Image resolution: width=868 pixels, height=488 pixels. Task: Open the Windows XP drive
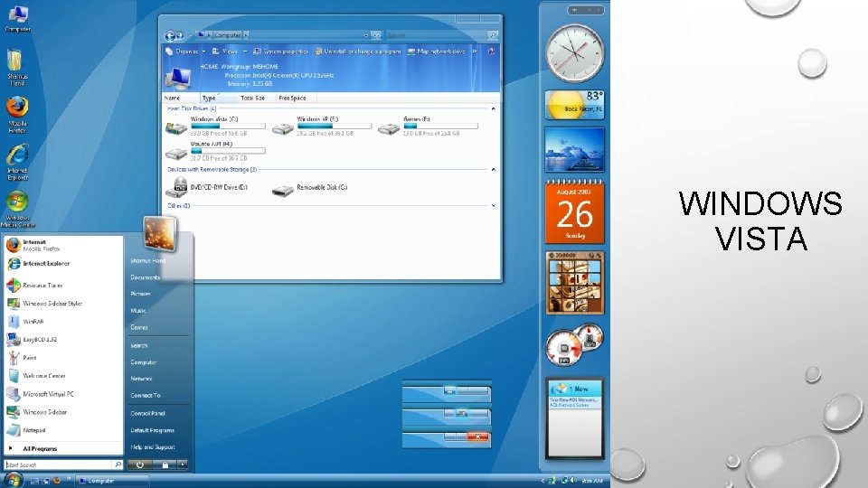coord(322,127)
